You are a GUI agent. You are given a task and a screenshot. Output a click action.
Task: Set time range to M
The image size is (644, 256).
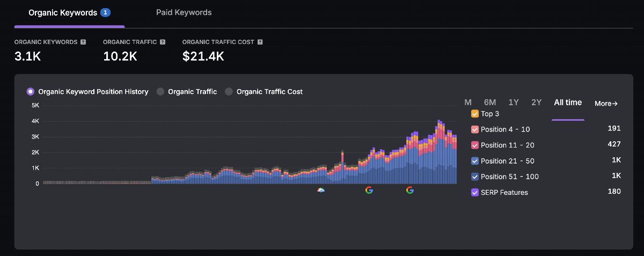(x=468, y=103)
